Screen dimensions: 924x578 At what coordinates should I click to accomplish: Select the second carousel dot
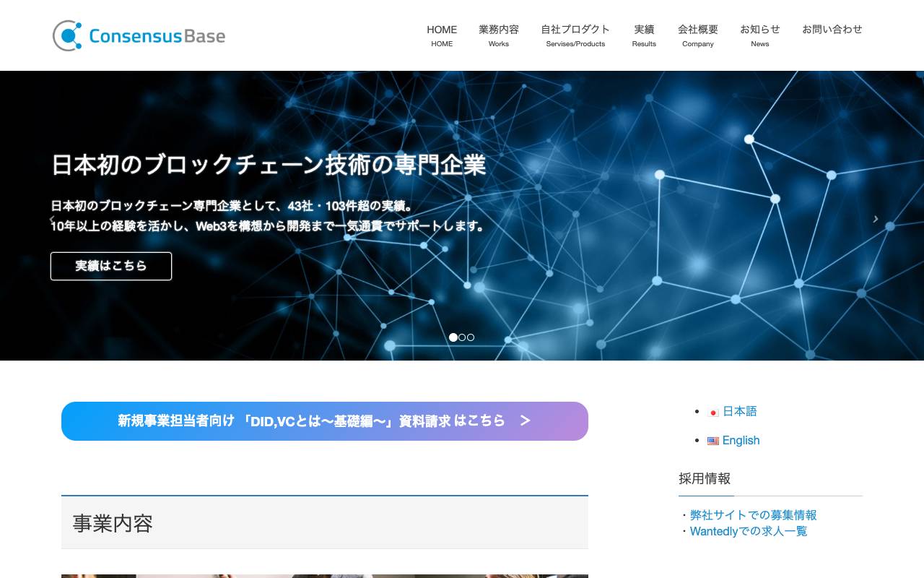click(462, 337)
